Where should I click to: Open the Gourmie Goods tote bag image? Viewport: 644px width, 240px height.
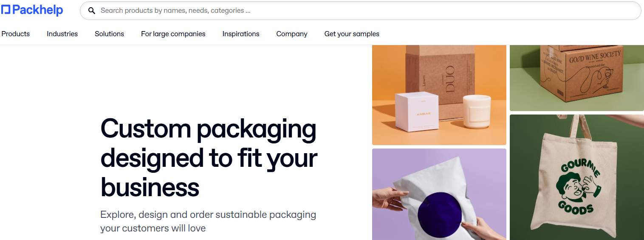[x=577, y=177]
